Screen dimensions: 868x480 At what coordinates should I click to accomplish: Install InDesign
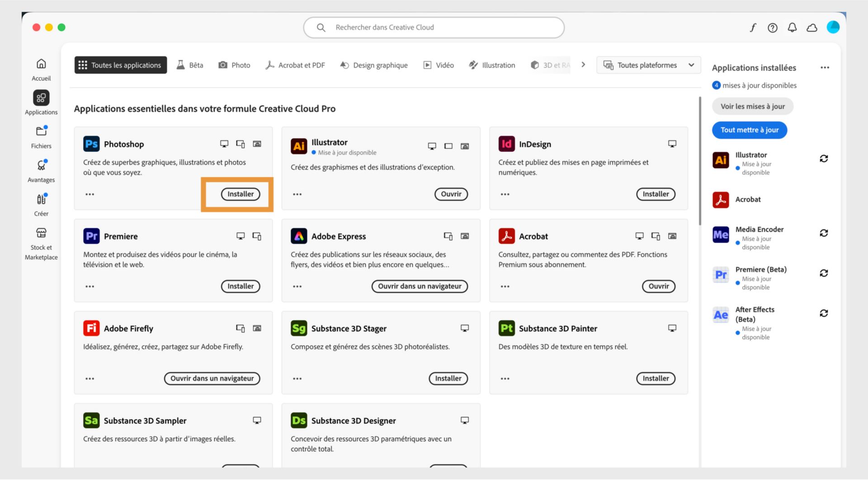[x=656, y=194]
